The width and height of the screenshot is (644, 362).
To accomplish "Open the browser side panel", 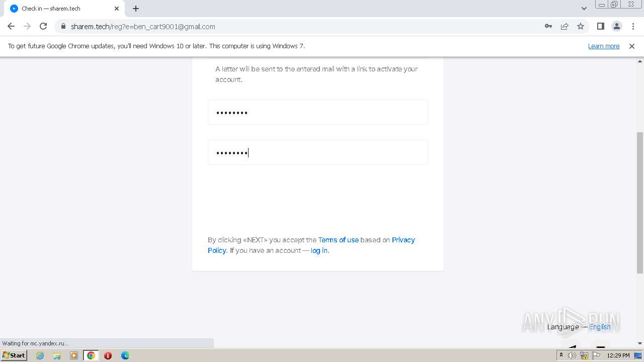I will pyautogui.click(x=600, y=26).
